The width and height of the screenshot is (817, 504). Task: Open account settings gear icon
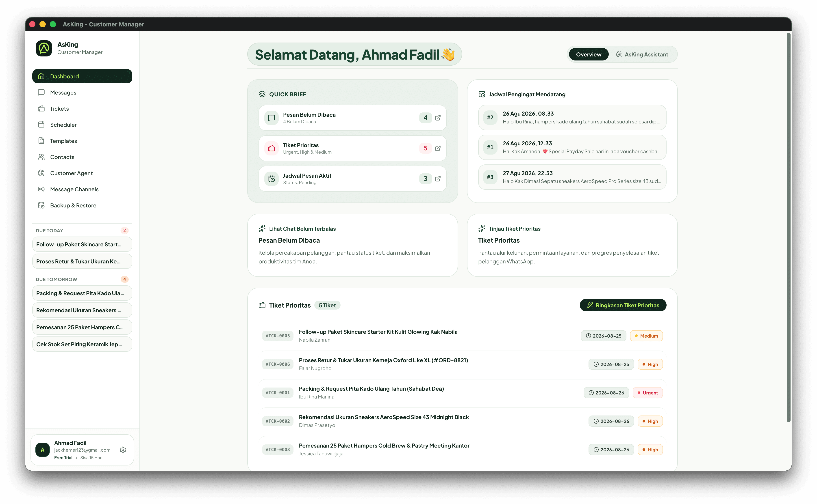(x=123, y=450)
